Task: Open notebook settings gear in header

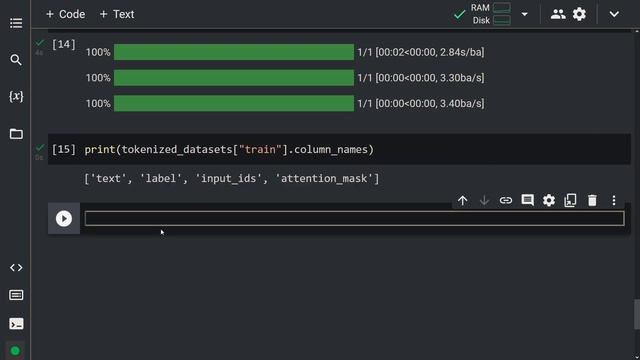Action: [579, 14]
